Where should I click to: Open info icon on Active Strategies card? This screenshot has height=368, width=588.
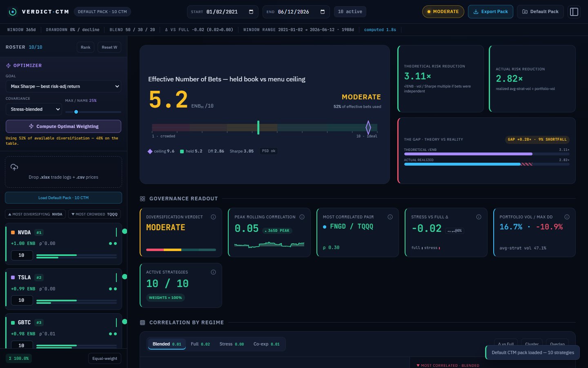pyautogui.click(x=213, y=272)
